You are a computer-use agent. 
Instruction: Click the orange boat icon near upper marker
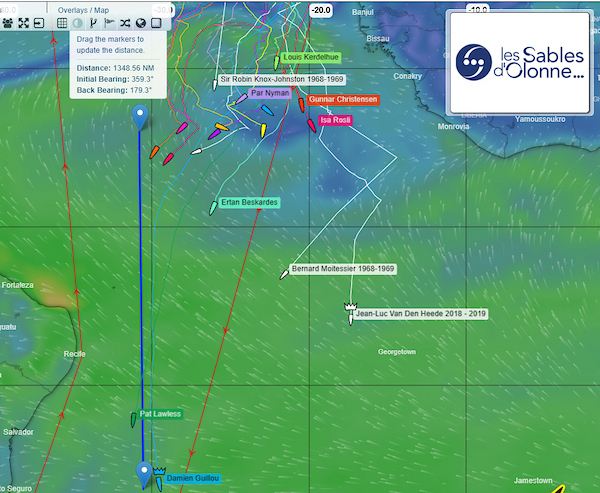tap(154, 152)
